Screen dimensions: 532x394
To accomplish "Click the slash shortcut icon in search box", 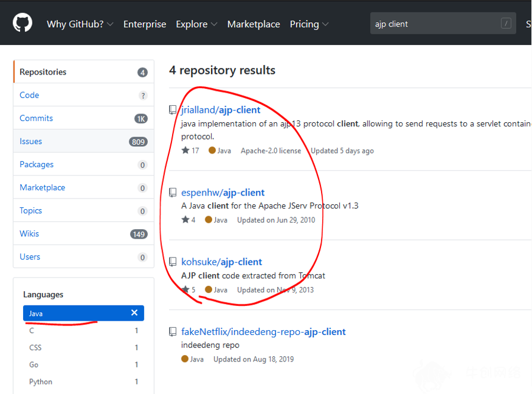I will point(506,24).
